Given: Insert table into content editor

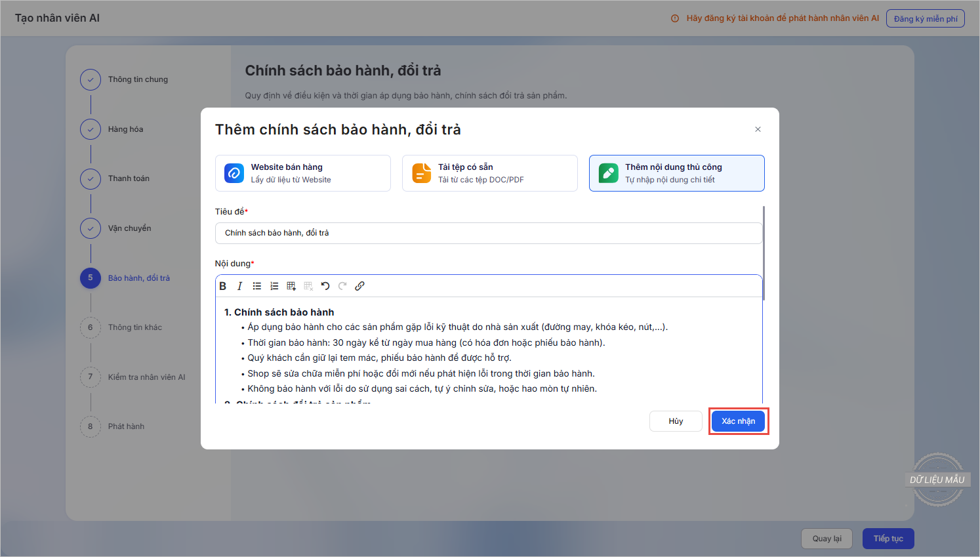Looking at the screenshot, I should [x=291, y=286].
